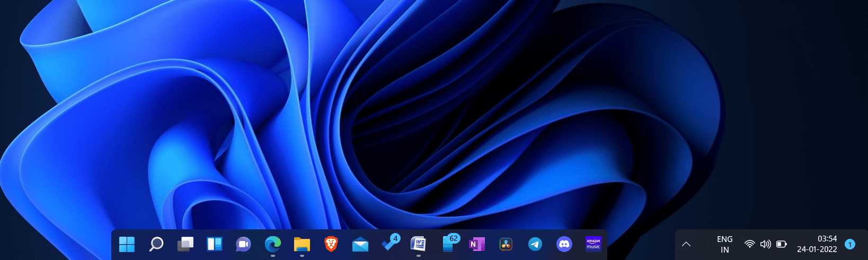Open the Mail app

(360, 244)
